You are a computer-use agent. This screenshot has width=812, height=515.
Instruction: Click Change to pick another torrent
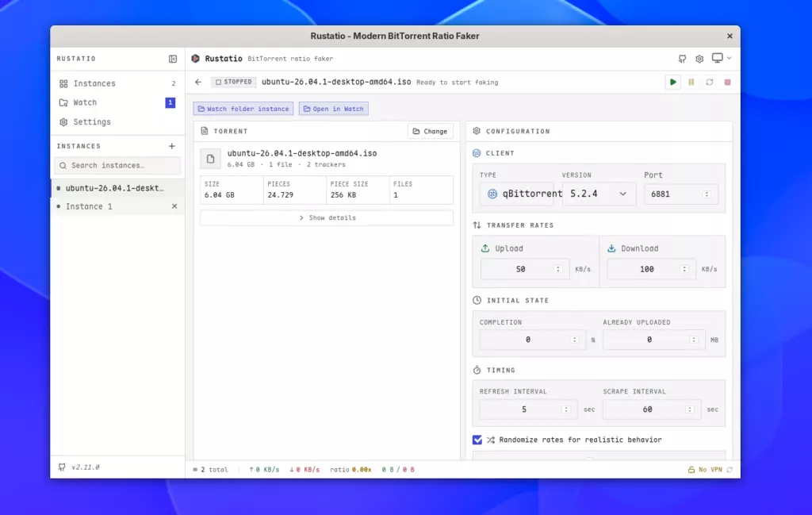431,131
